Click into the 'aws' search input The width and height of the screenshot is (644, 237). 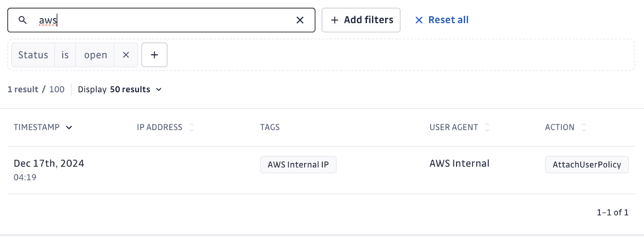161,20
